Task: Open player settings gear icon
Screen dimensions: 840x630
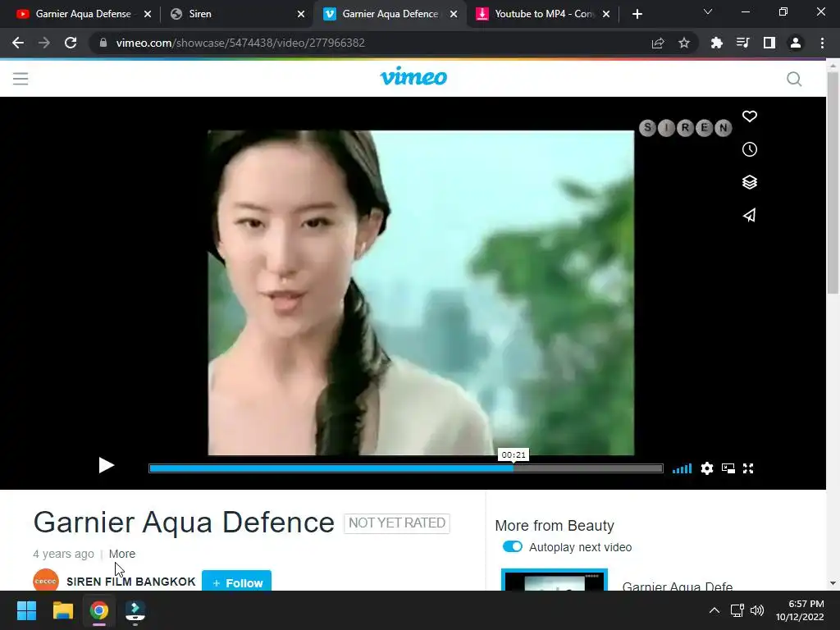Action: coord(707,468)
